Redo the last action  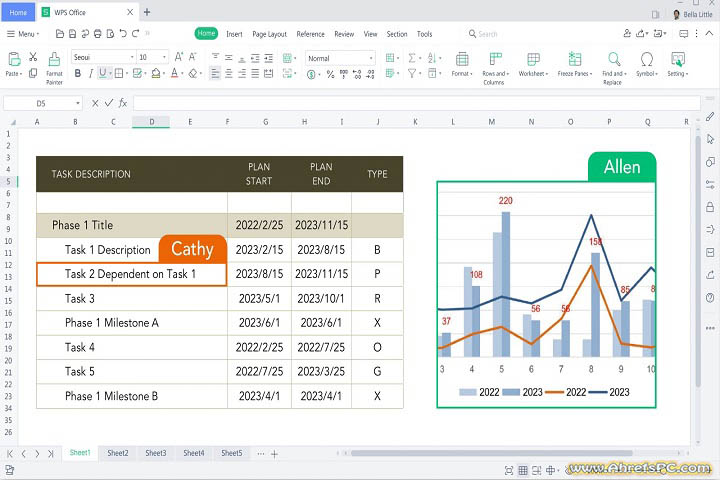135,34
